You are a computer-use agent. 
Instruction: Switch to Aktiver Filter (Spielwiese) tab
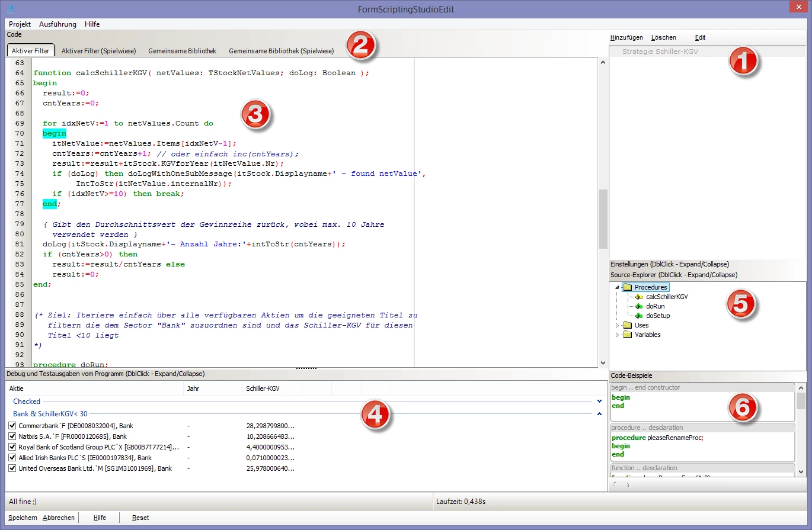point(98,51)
